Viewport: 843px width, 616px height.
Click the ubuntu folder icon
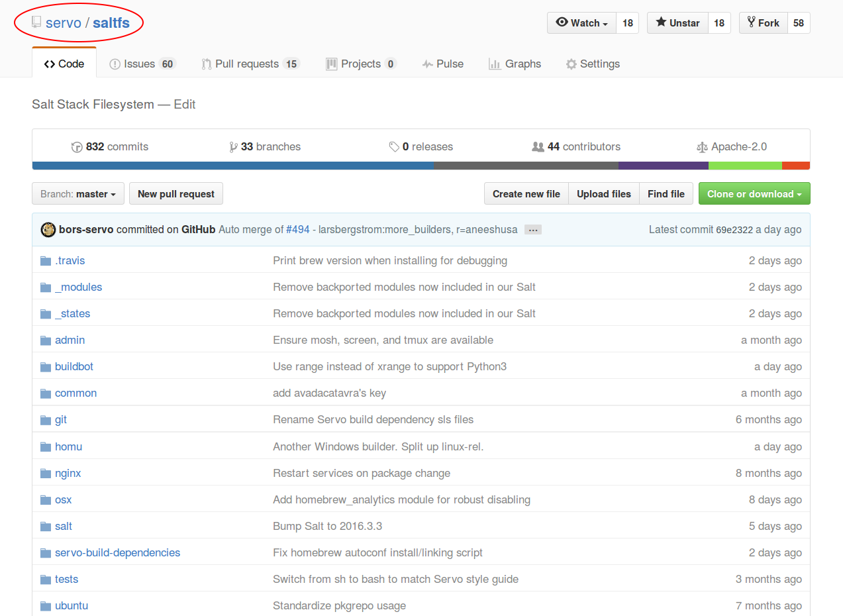click(x=46, y=606)
